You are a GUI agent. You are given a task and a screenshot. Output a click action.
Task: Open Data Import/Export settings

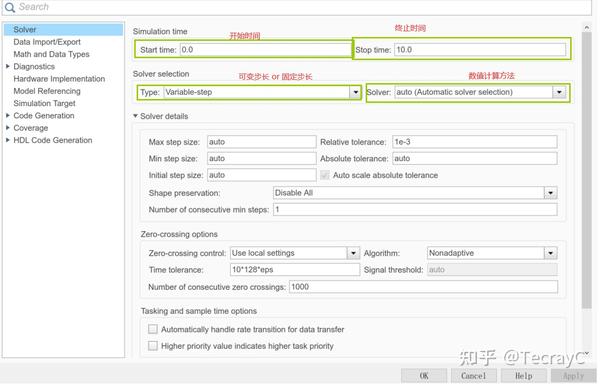coord(47,42)
